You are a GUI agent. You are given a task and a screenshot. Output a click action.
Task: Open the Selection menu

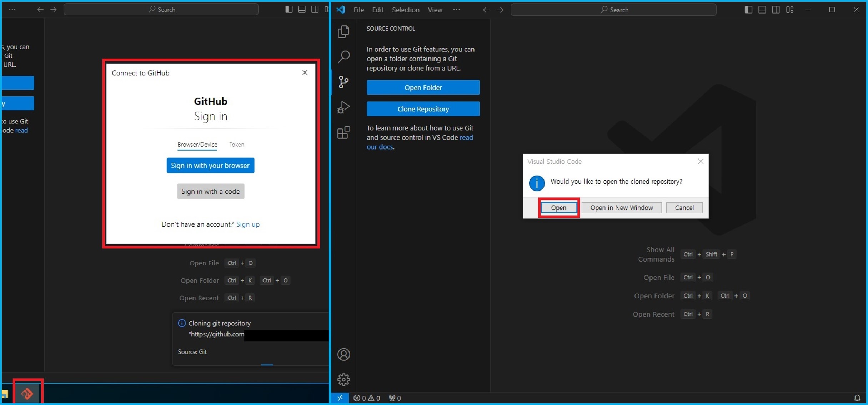405,10
